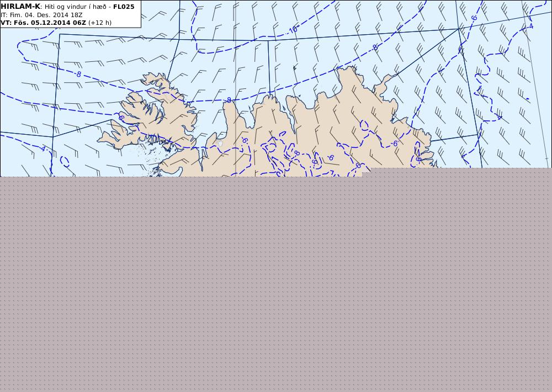Click the -8 label on the contour northeast of Iceland
Image resolution: width=552 pixels, height=392 pixels.
(x=374, y=47)
